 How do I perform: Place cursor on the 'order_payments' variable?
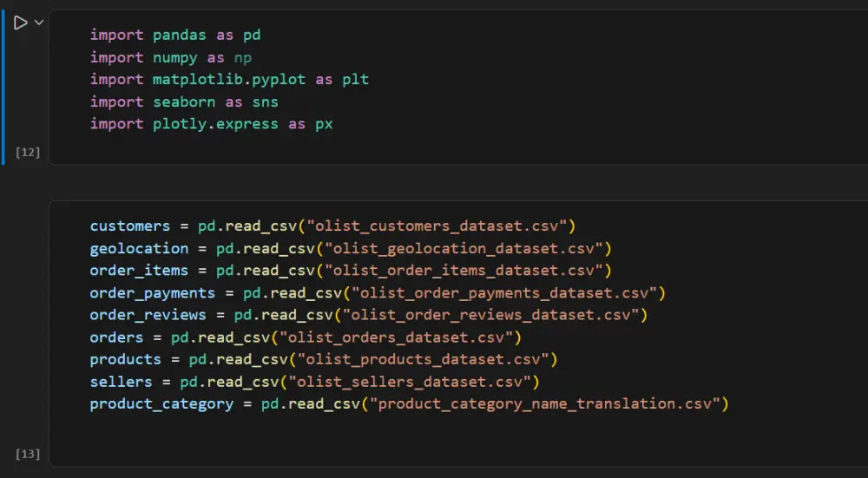(152, 292)
